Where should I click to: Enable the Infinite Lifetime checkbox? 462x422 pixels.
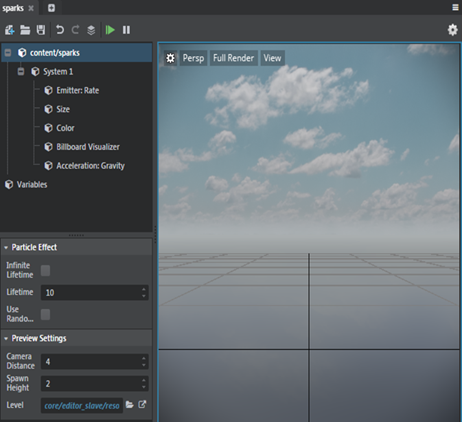(x=45, y=270)
